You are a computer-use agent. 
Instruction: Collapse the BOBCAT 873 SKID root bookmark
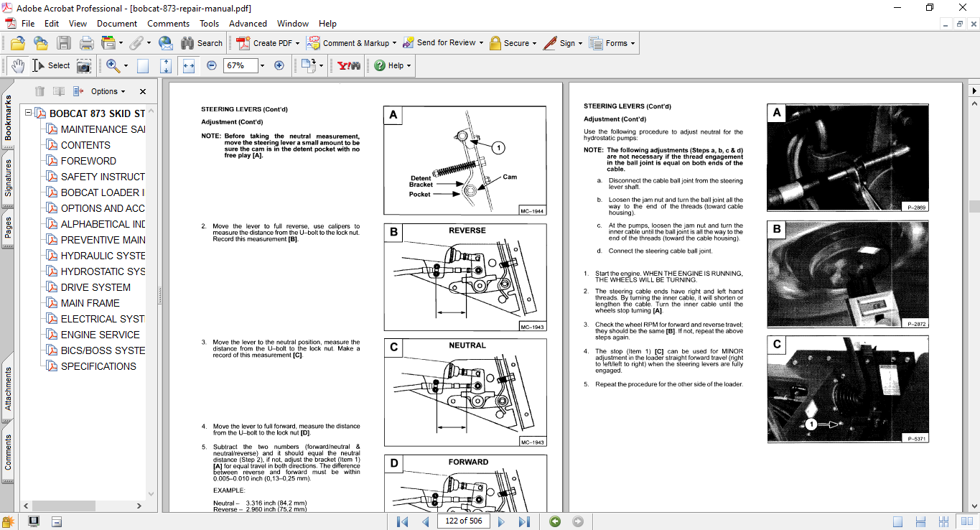[28, 113]
